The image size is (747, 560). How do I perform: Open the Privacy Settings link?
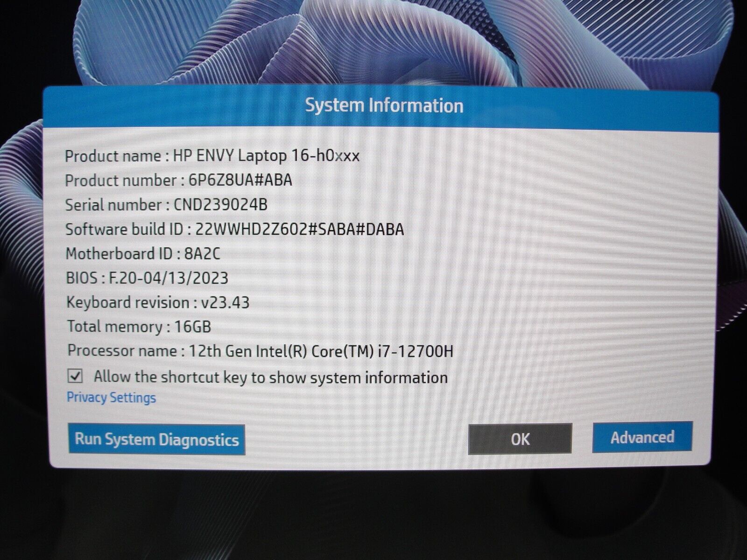coord(111,398)
